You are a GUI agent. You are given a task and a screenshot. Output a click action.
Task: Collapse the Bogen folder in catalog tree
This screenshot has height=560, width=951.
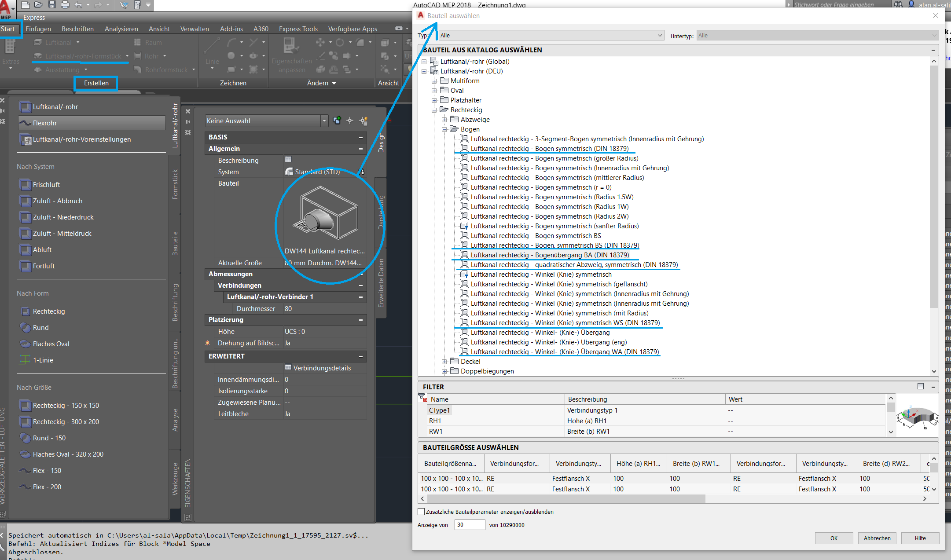click(x=444, y=129)
